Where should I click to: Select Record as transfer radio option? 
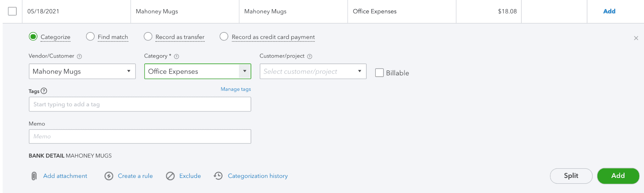click(148, 36)
